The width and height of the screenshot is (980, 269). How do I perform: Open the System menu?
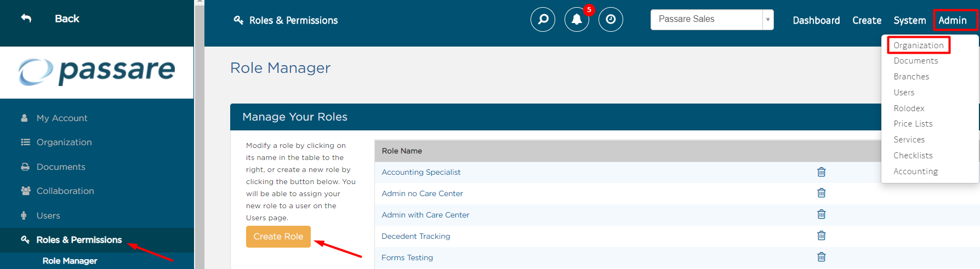(x=909, y=20)
